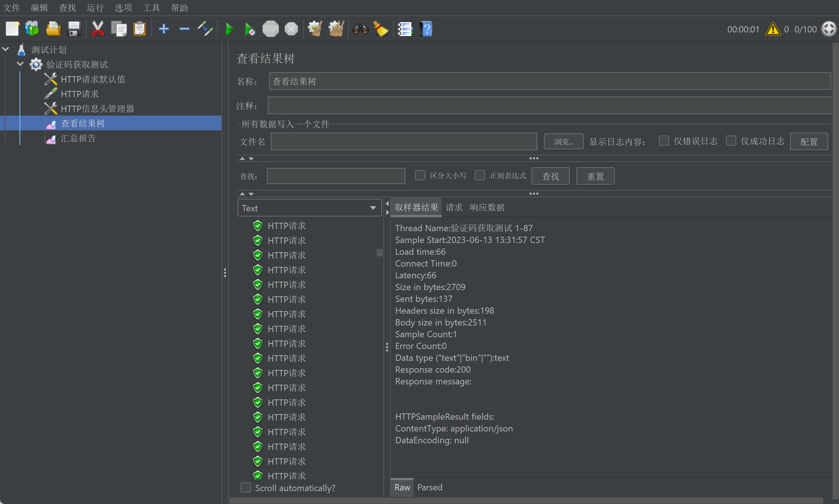The width and height of the screenshot is (839, 504).
Task: Click the search panel collapse down arrow
Action: tap(251, 194)
